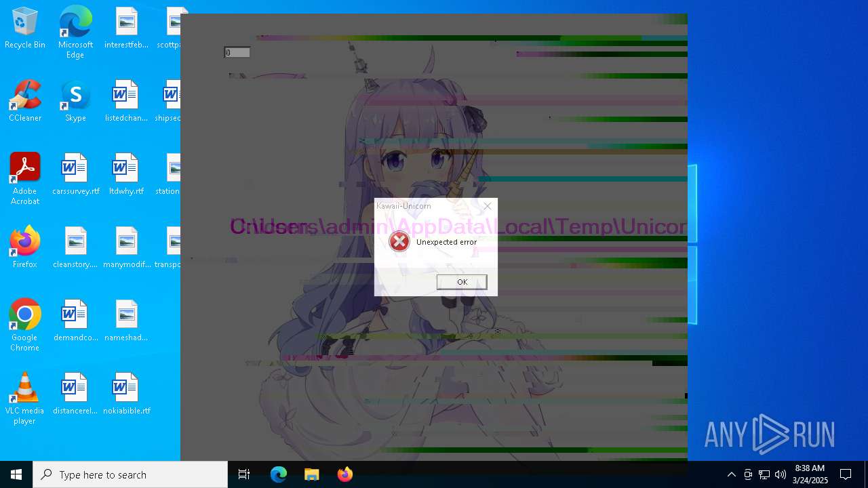Open Task View on the taskbar
This screenshot has width=868, height=488.
[244, 474]
